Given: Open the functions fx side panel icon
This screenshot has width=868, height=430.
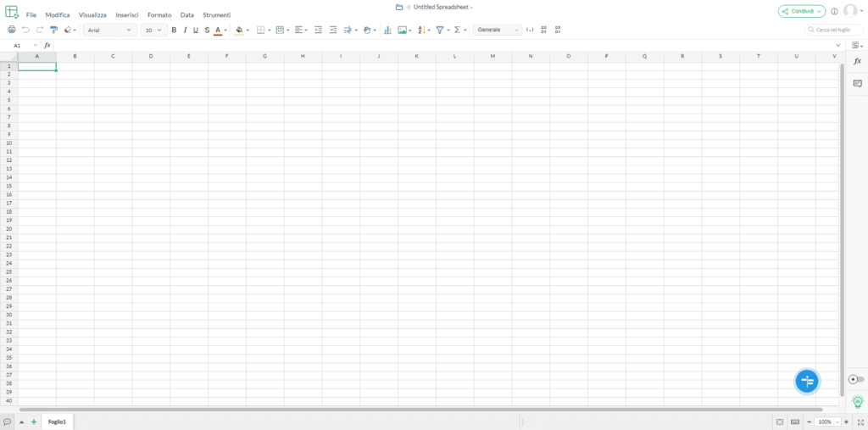Looking at the screenshot, I should click(858, 62).
